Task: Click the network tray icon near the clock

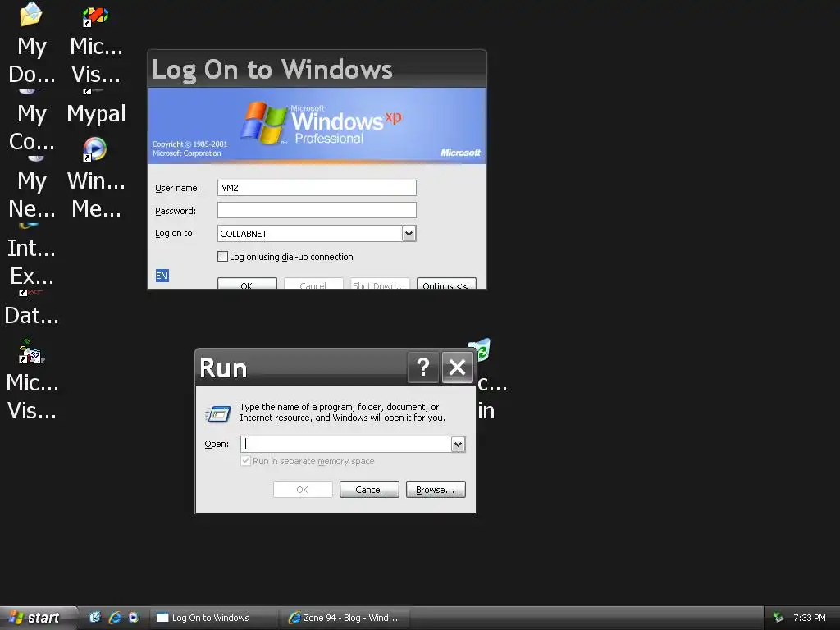Action: pos(778,618)
